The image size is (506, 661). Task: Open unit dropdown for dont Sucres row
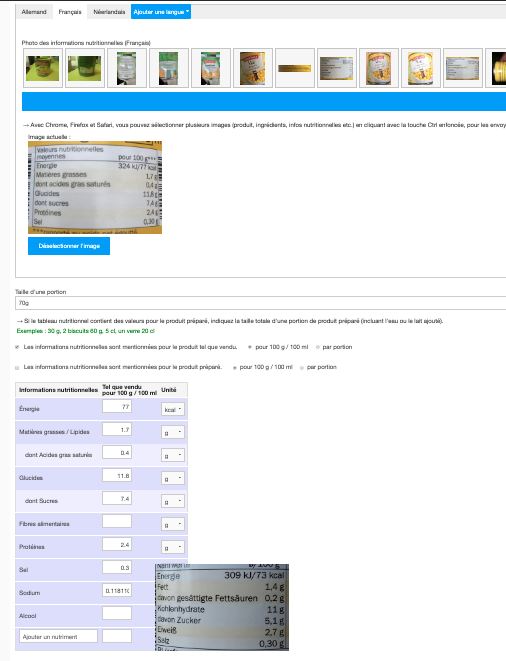tap(173, 501)
